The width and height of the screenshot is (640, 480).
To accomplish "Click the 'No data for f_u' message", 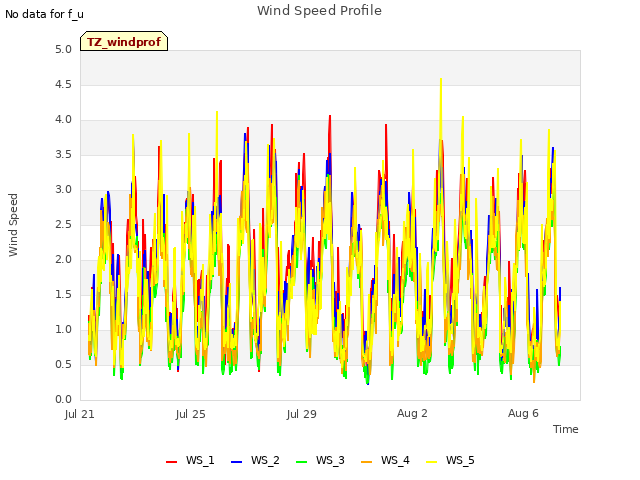I will 44,14.
